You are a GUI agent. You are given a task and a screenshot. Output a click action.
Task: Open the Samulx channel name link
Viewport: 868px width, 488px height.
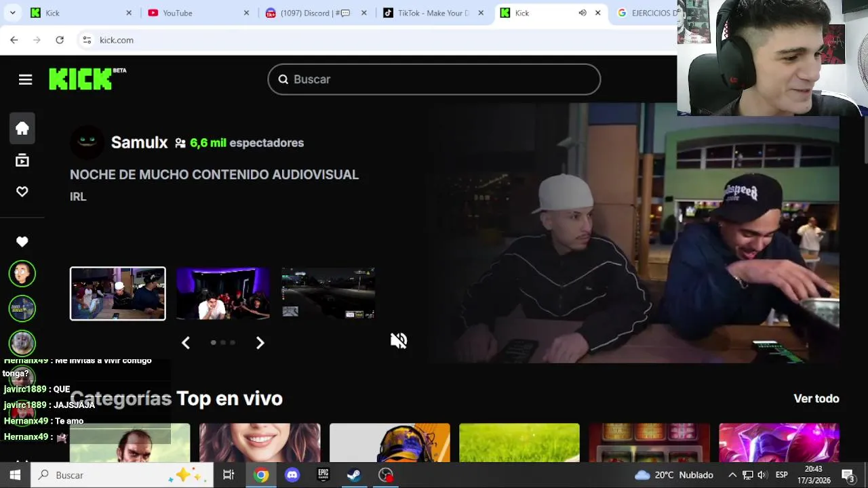pyautogui.click(x=139, y=142)
